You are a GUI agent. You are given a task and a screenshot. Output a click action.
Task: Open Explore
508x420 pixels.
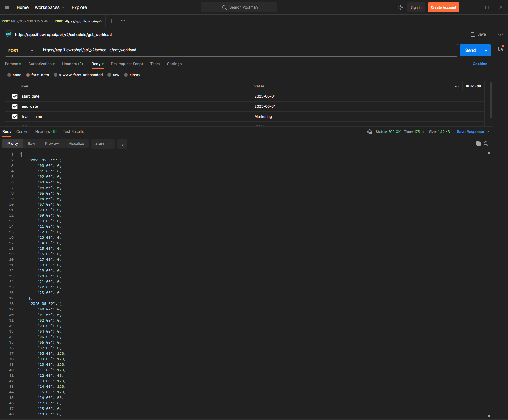coord(79,7)
